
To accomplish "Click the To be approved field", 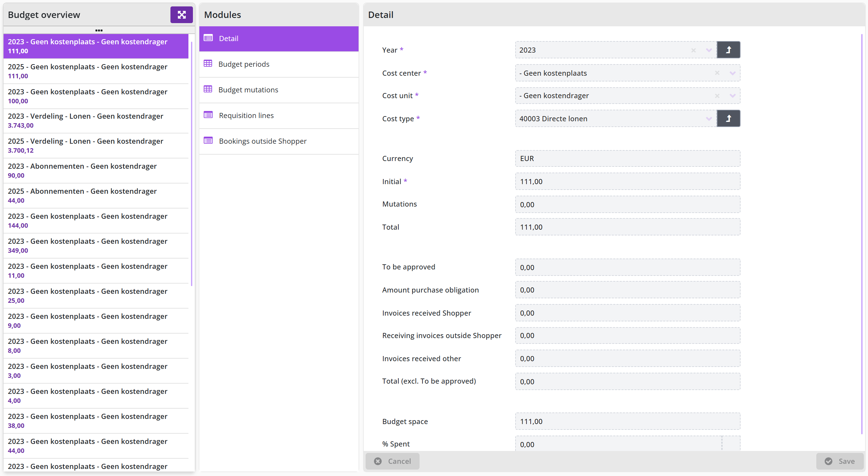I will [x=628, y=267].
